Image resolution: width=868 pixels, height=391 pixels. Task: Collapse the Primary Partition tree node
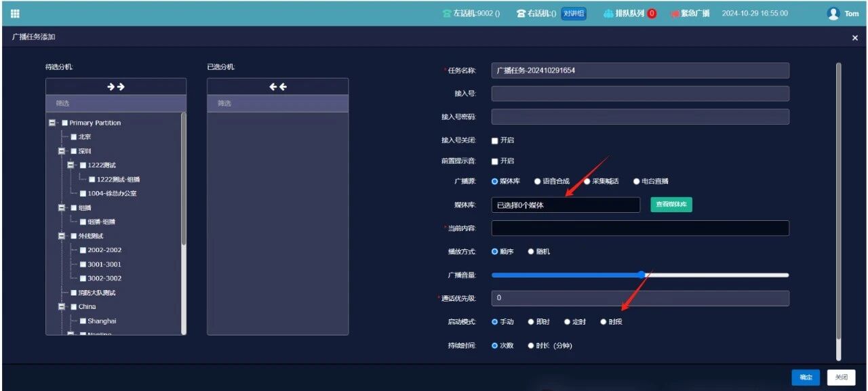click(x=52, y=123)
